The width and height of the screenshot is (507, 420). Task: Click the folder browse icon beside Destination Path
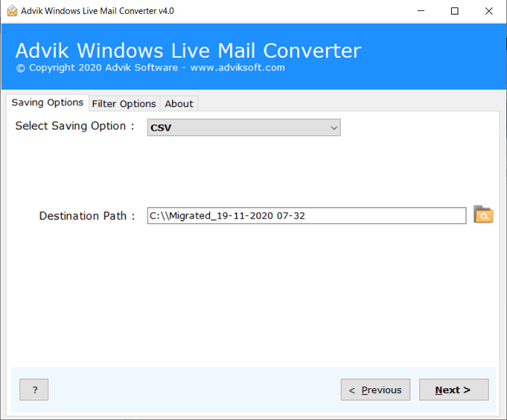pyautogui.click(x=483, y=214)
